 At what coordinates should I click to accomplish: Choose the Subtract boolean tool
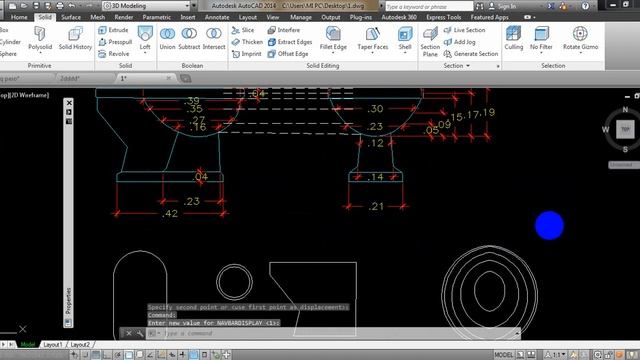[189, 38]
